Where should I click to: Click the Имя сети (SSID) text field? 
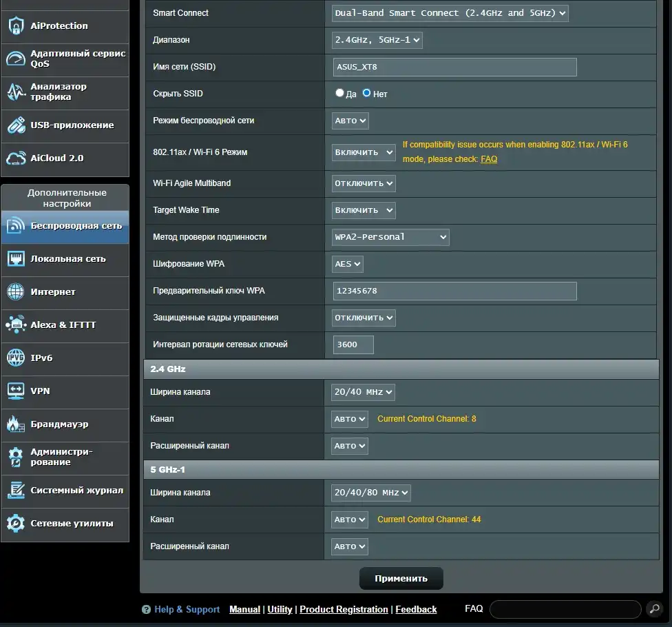[454, 67]
